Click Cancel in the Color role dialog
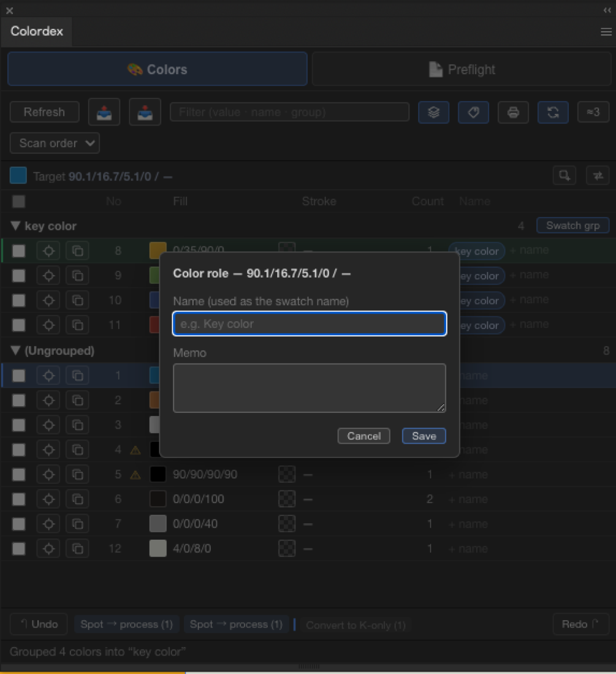Screen dimensions: 616x674 click(x=363, y=436)
